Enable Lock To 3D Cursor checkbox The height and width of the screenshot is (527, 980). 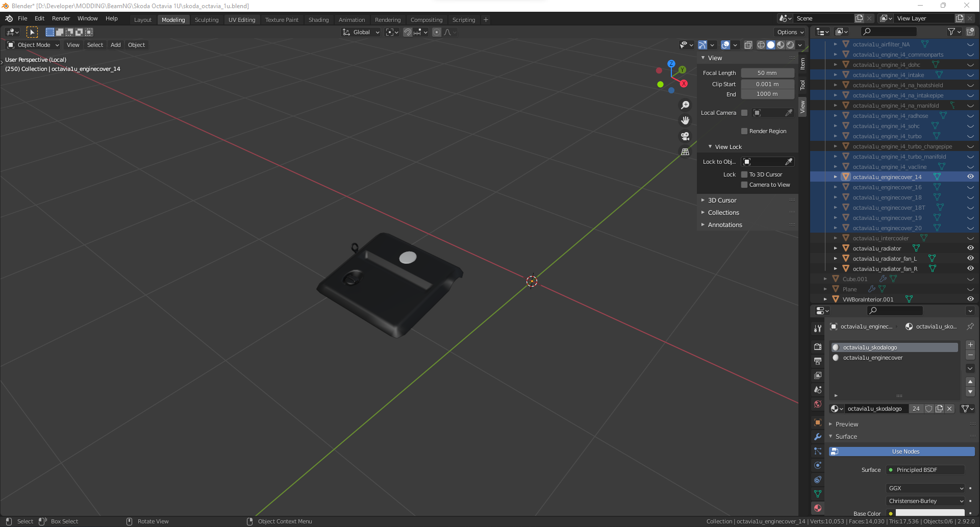744,174
